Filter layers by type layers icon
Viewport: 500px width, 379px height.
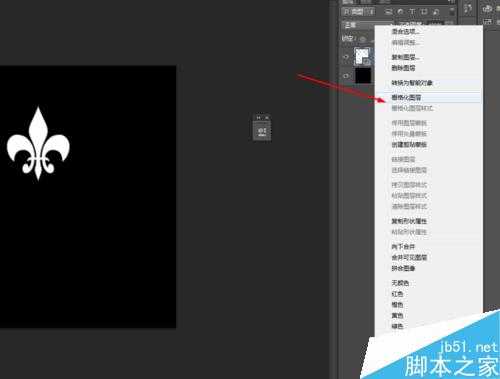tap(412, 12)
